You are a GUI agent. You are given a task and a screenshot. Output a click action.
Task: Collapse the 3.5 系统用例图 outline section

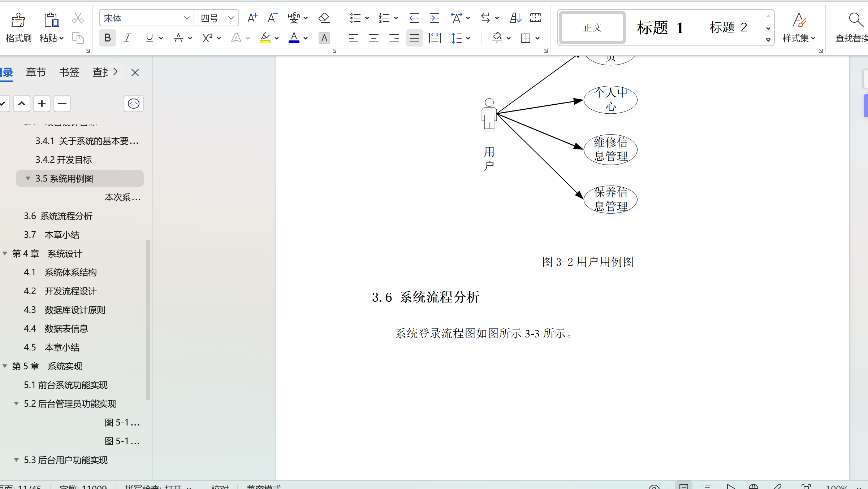tap(28, 178)
